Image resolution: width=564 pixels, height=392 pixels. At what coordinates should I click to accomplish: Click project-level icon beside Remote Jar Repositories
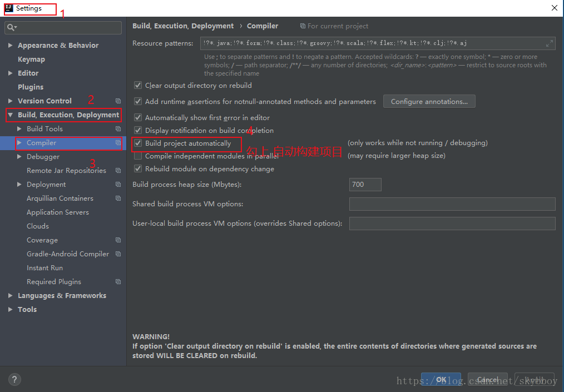pyautogui.click(x=118, y=171)
